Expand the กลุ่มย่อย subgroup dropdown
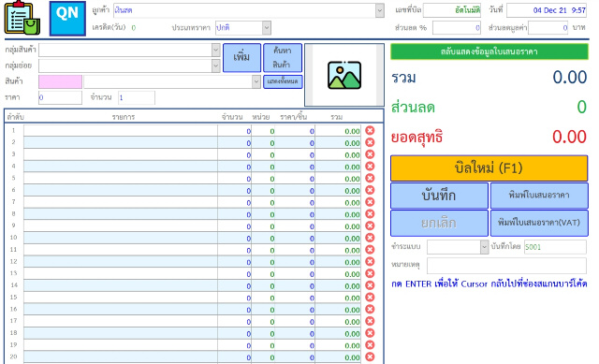 (x=216, y=66)
